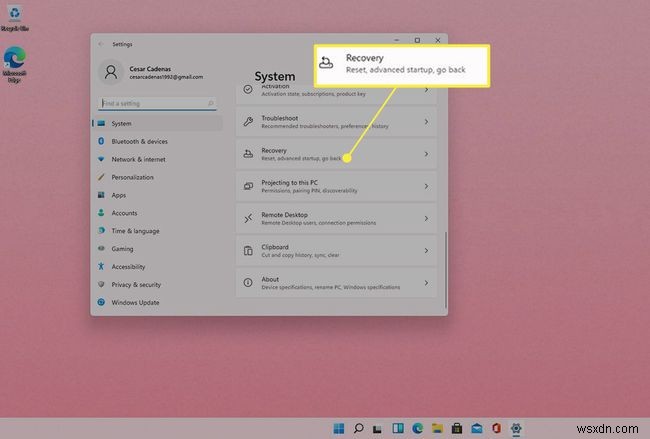Launch Microsoft Edge from the desktop shortcut
Image resolution: width=650 pixels, height=439 pixels.
click(x=15, y=63)
